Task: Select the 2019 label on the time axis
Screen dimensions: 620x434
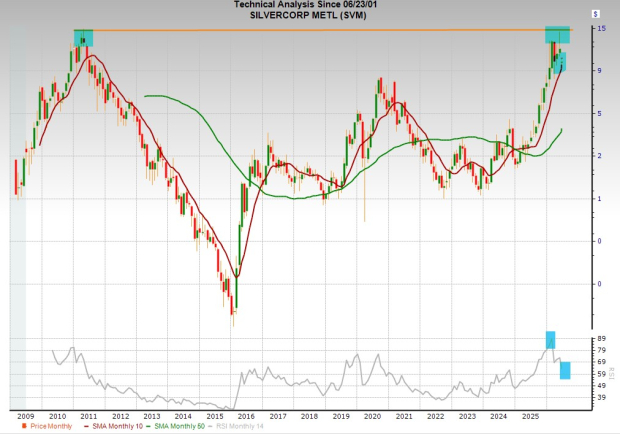Action: point(341,416)
